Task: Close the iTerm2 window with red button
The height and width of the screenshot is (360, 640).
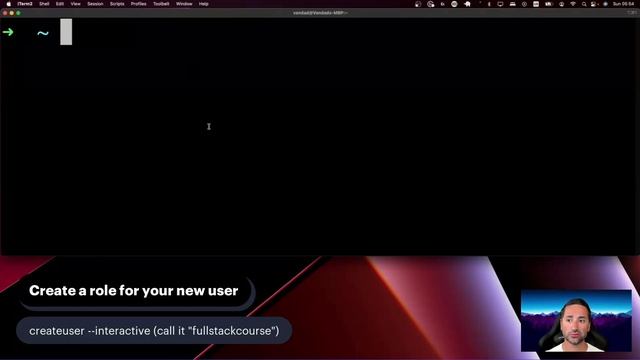Action: 5,13
